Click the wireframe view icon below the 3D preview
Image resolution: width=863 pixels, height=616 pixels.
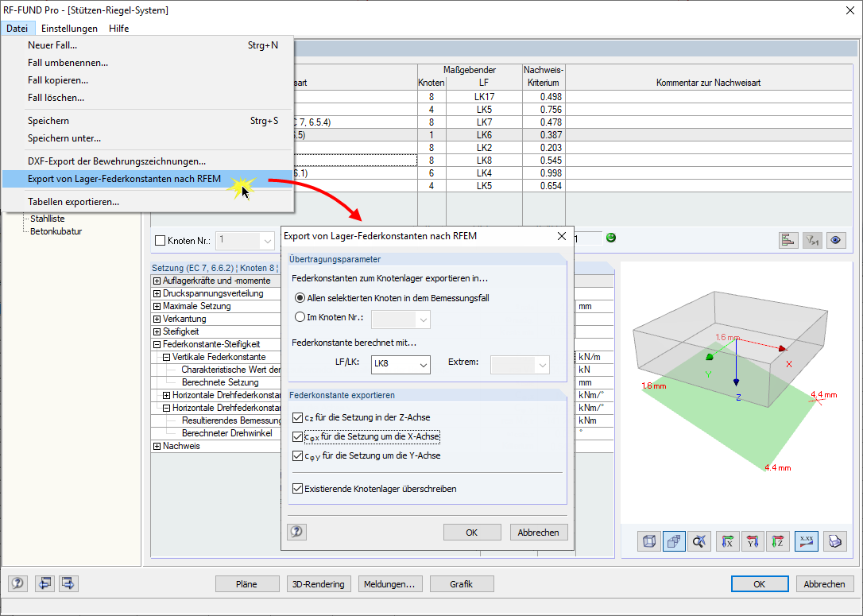[649, 542]
